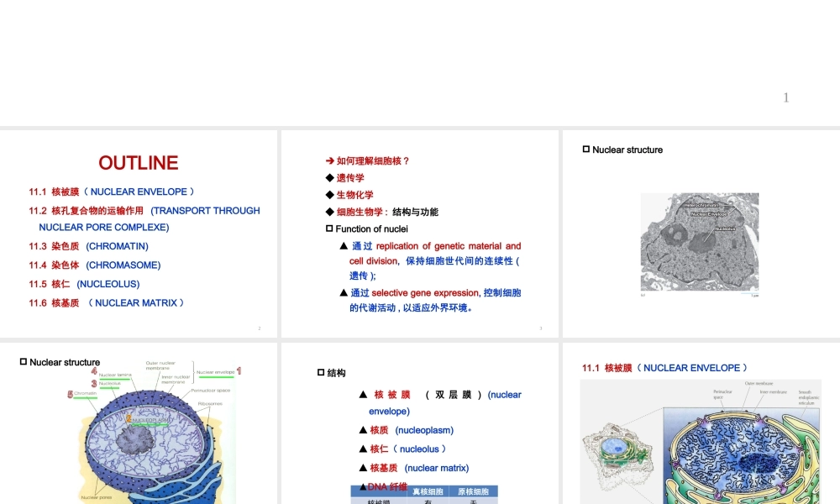This screenshot has height=504, width=840.
Task: Click outline line '11.4 染色体 (CHROMASOME)'
Action: pos(94,265)
